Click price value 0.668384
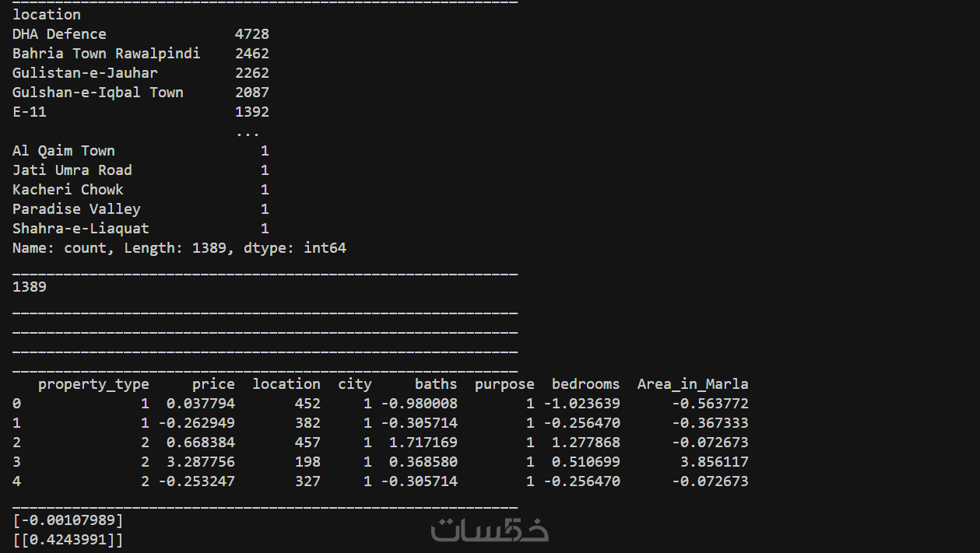 pos(201,443)
